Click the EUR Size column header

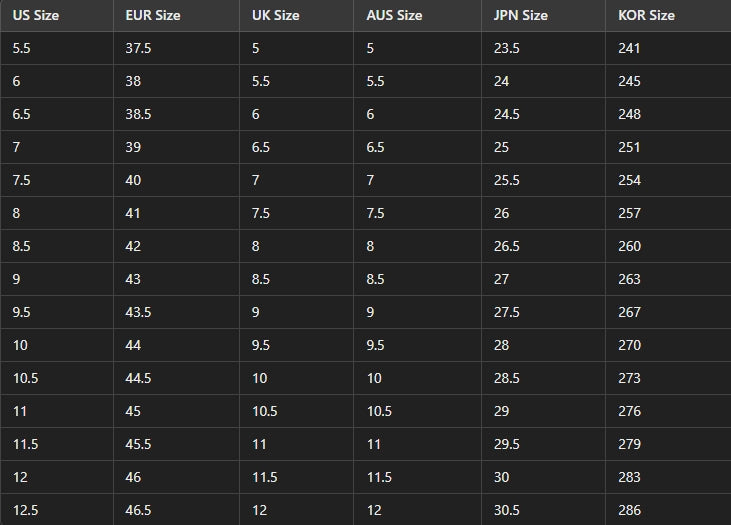[x=153, y=15]
